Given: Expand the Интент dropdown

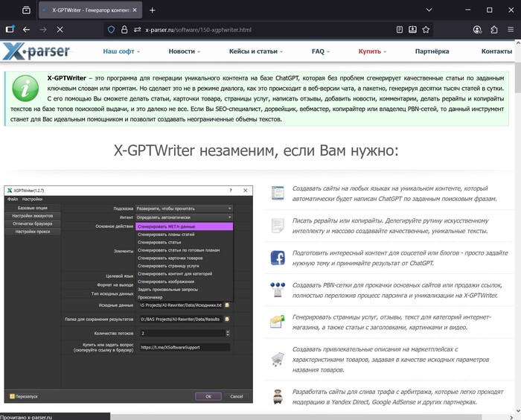Looking at the screenshot, I should click(x=184, y=217).
